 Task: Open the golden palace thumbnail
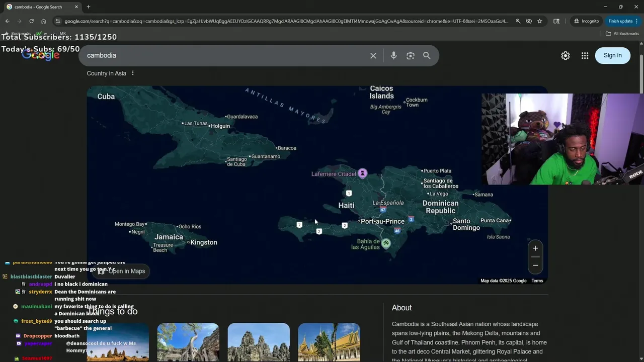[x=329, y=342]
